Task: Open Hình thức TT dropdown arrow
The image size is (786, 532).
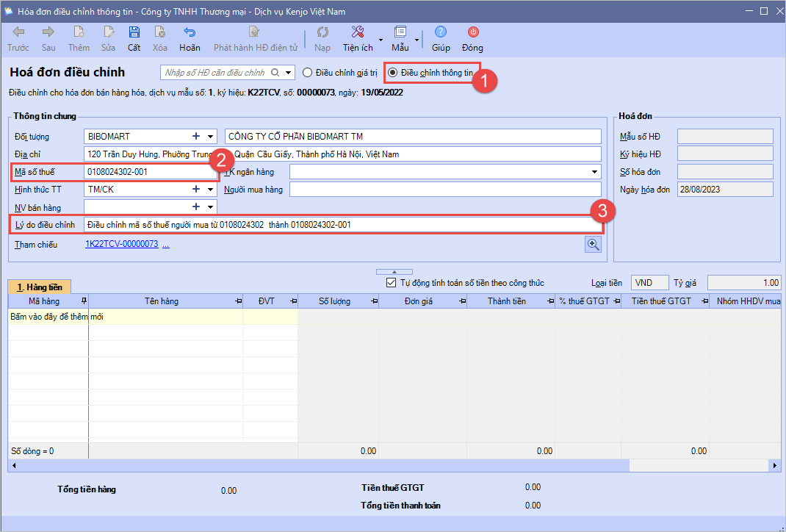Action: coord(211,190)
